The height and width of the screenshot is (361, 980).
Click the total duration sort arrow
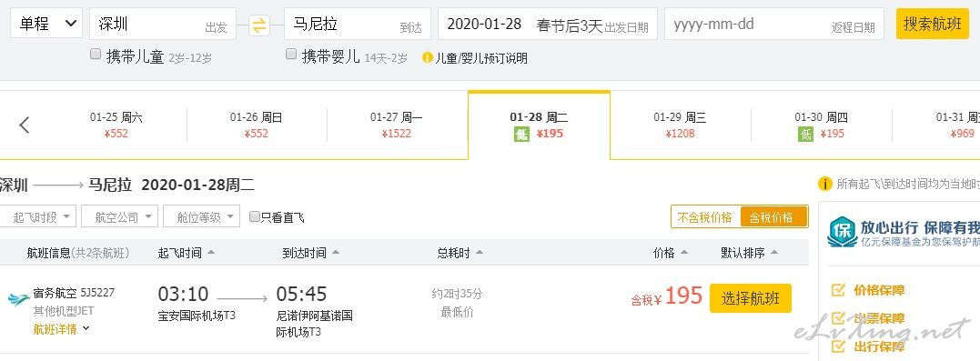(480, 253)
